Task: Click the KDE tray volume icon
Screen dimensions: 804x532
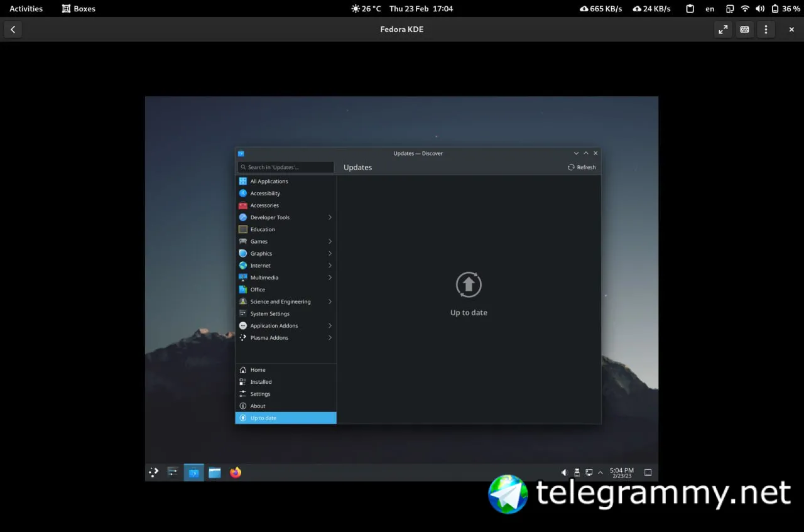Action: tap(564, 472)
